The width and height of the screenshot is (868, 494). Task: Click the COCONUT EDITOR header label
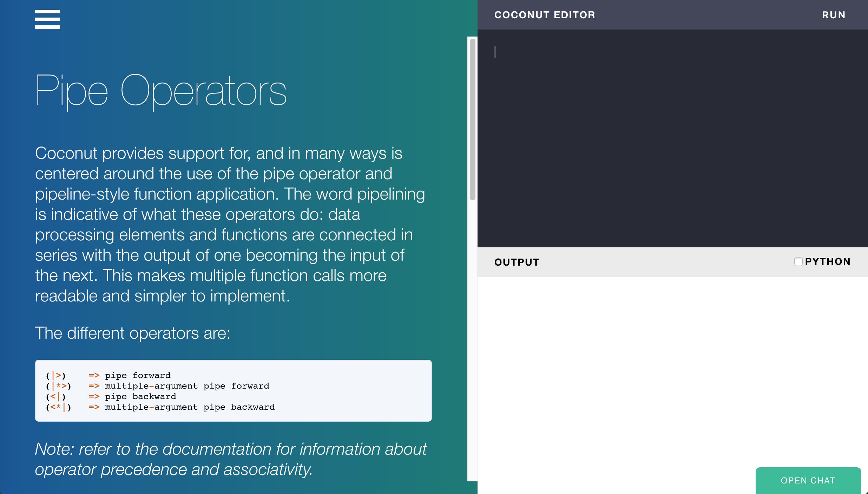tap(545, 15)
